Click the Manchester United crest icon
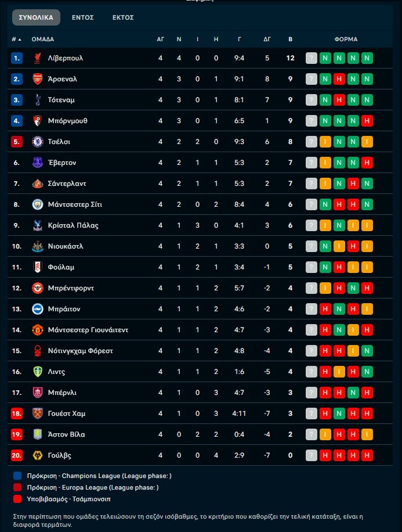The image size is (402, 532). coord(37,330)
